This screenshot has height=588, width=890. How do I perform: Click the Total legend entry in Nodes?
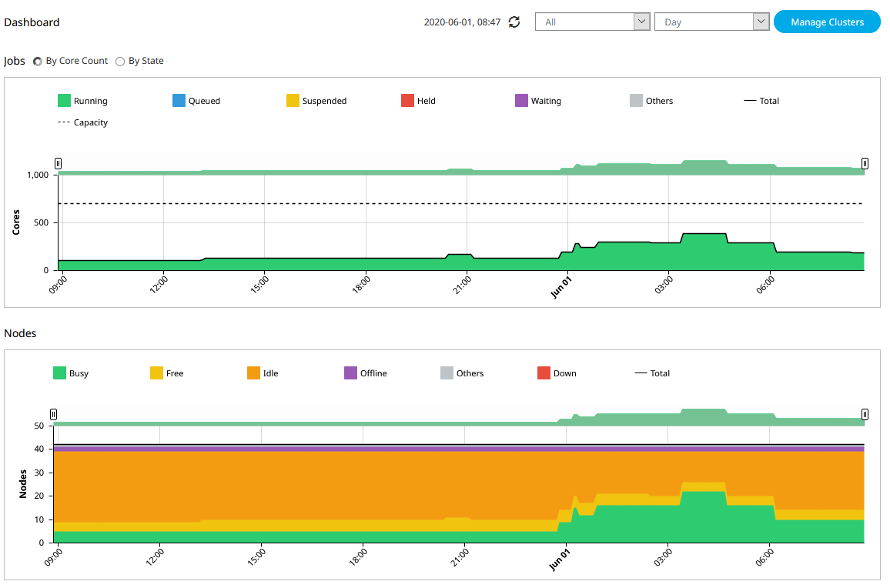pyautogui.click(x=651, y=373)
